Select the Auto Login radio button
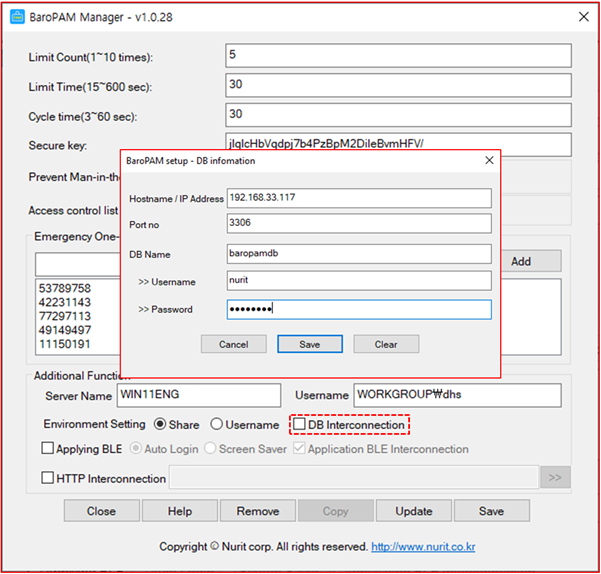The width and height of the screenshot is (601, 574). click(x=136, y=448)
